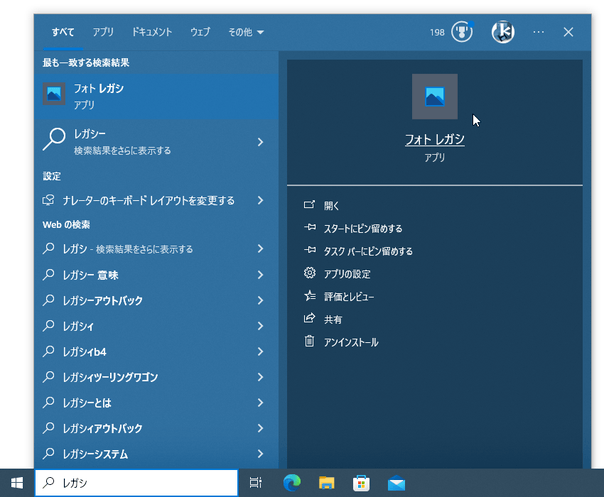604x497 pixels.
Task: Click the share icon beside 共有
Action: 309,318
